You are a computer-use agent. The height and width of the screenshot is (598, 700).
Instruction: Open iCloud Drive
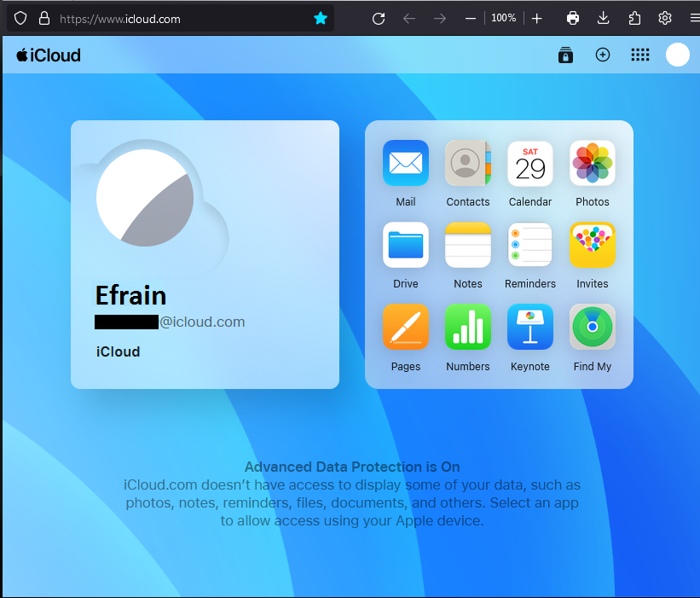(x=405, y=245)
